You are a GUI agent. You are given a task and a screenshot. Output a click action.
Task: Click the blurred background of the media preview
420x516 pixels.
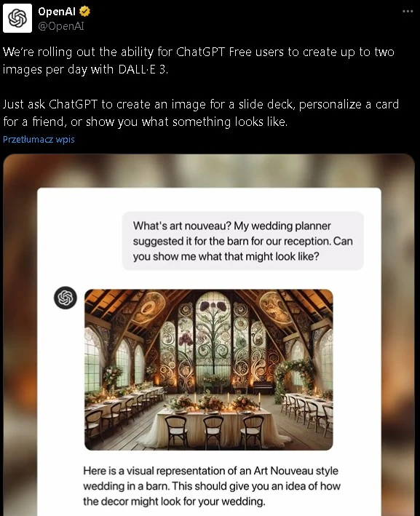click(x=209, y=170)
